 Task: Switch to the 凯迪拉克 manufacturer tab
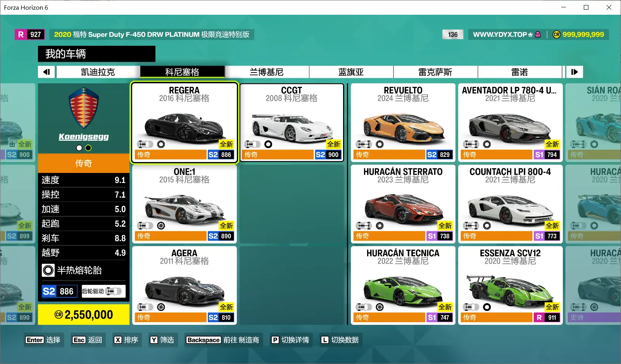tap(98, 72)
